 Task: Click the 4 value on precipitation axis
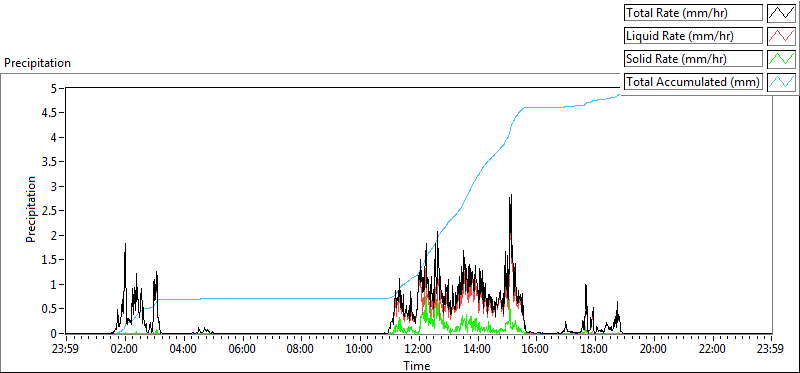pyautogui.click(x=55, y=138)
